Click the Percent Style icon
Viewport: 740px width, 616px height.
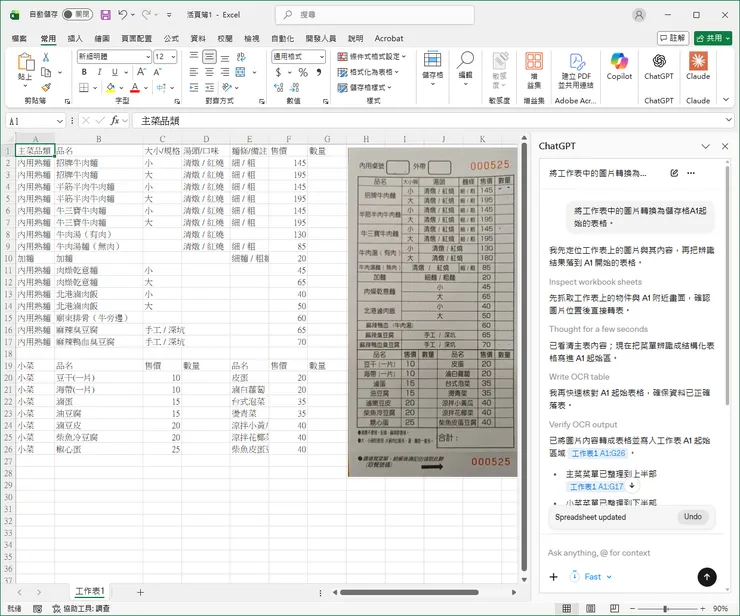[x=303, y=72]
